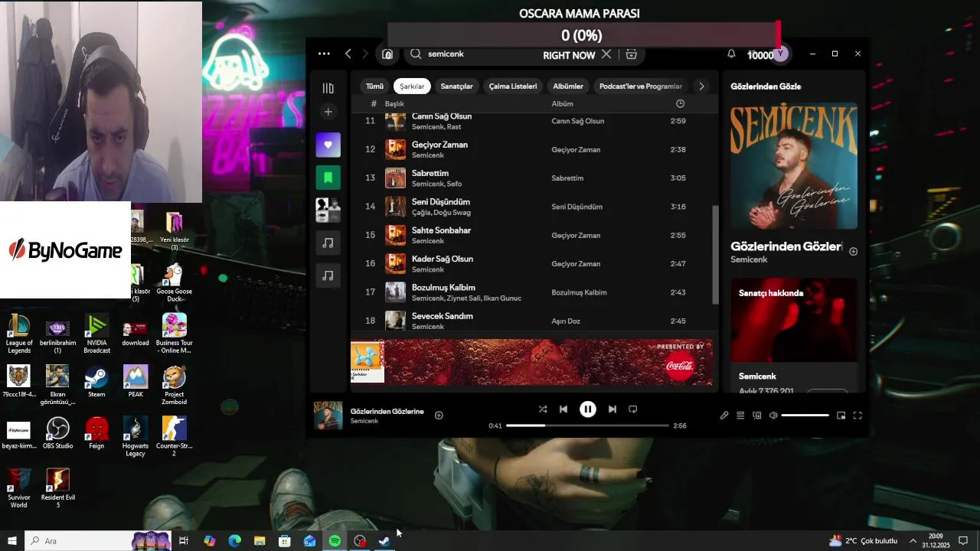Open Gözlerinden Gözlerine title in player
The height and width of the screenshot is (551, 980).
point(387,412)
